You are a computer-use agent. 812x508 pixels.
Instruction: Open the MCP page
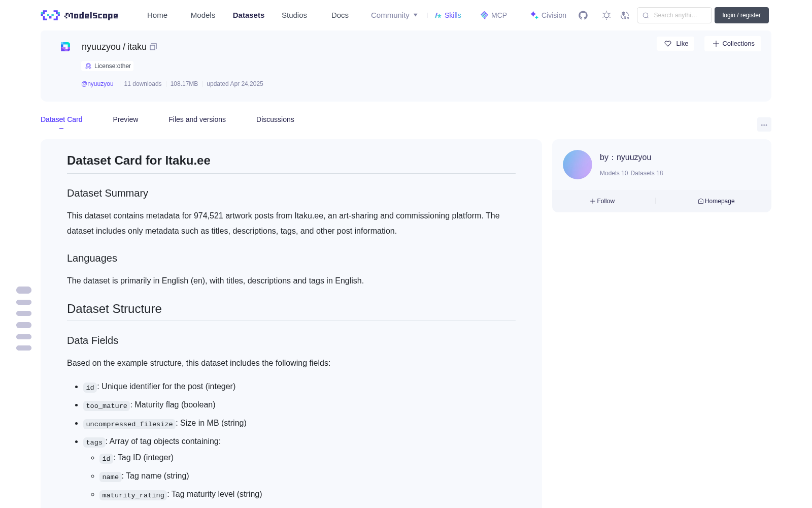coord(494,15)
